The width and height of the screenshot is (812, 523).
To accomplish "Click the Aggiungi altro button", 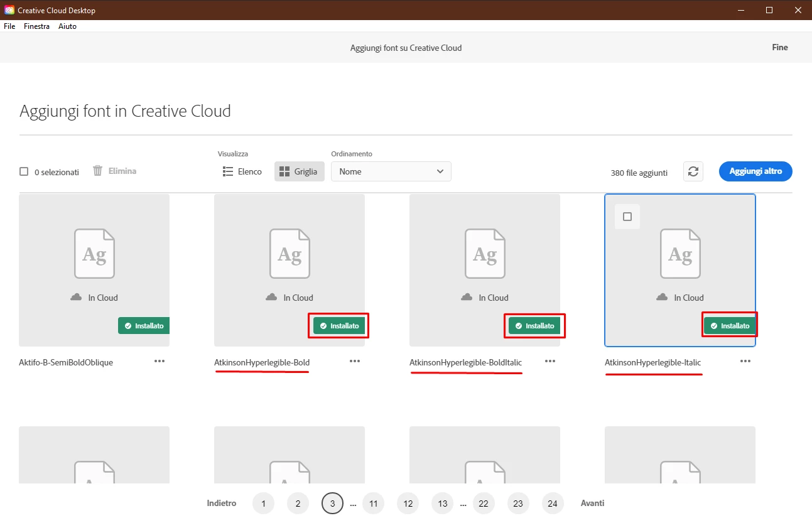I will tap(755, 171).
